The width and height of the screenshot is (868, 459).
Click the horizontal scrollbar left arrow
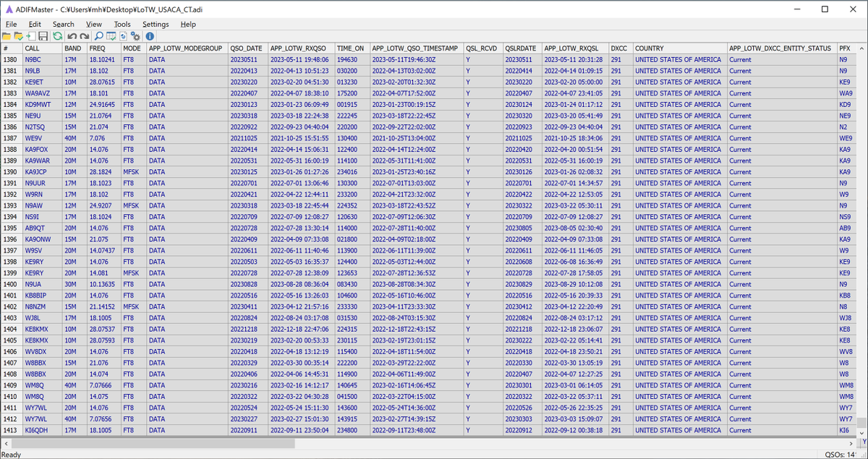coord(6,443)
